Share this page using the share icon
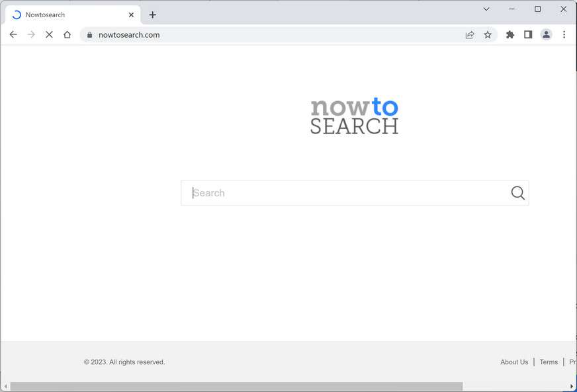 [470, 35]
